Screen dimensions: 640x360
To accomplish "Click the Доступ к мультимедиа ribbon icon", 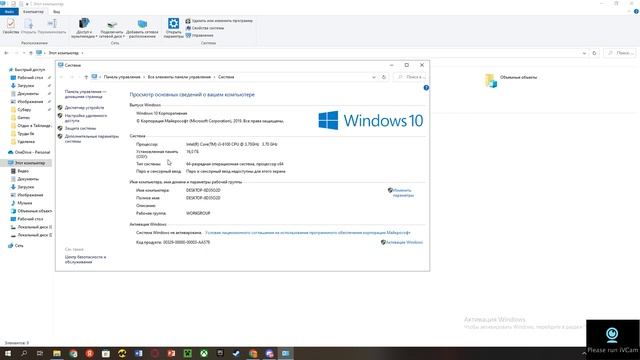I will click(x=84, y=28).
